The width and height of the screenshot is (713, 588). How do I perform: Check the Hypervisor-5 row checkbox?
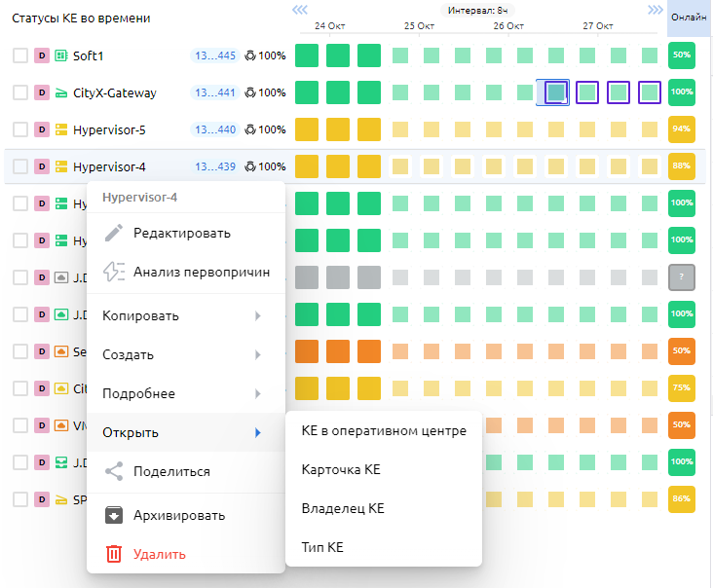pyautogui.click(x=20, y=129)
